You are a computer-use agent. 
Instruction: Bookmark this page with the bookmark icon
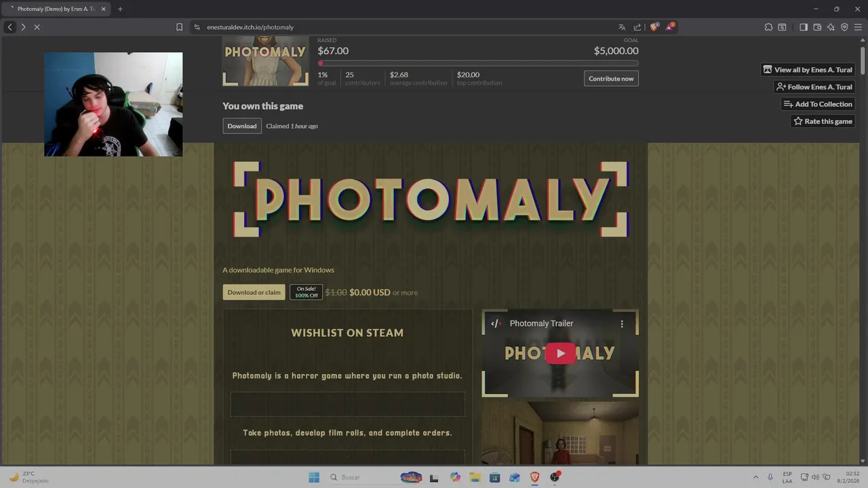tap(179, 27)
